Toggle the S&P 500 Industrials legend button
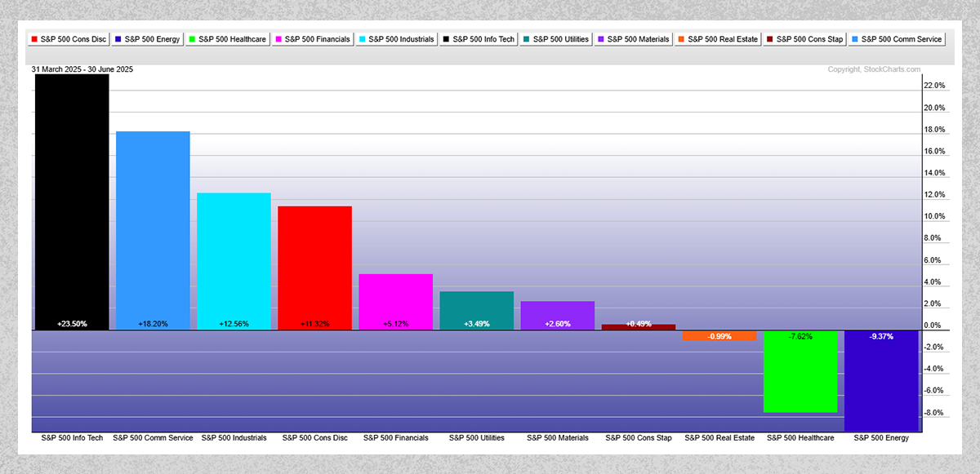980x474 pixels. coord(397,39)
